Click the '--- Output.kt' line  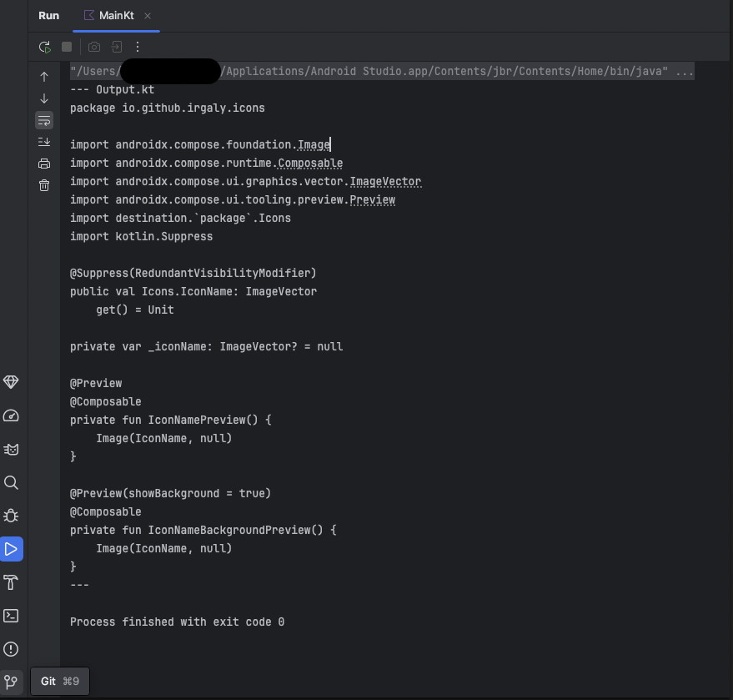coord(113,90)
